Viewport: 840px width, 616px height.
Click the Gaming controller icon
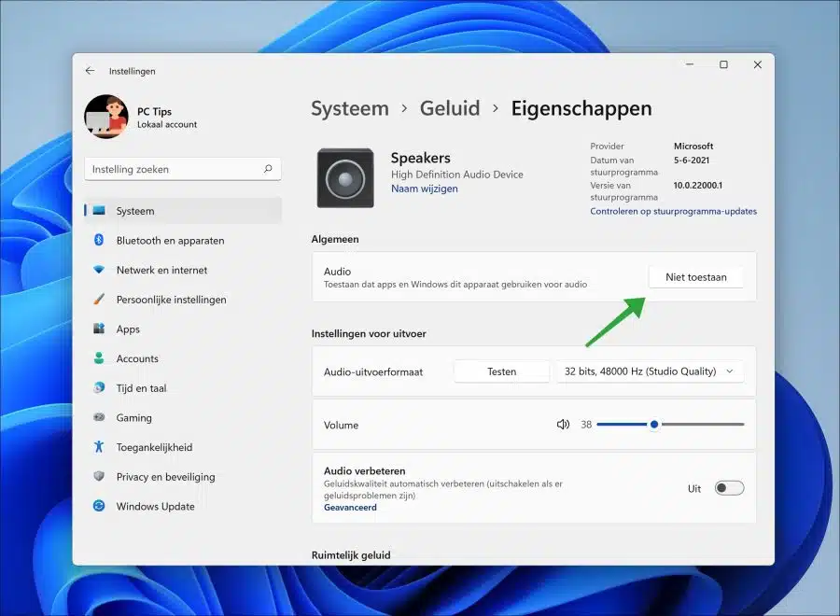coord(99,417)
